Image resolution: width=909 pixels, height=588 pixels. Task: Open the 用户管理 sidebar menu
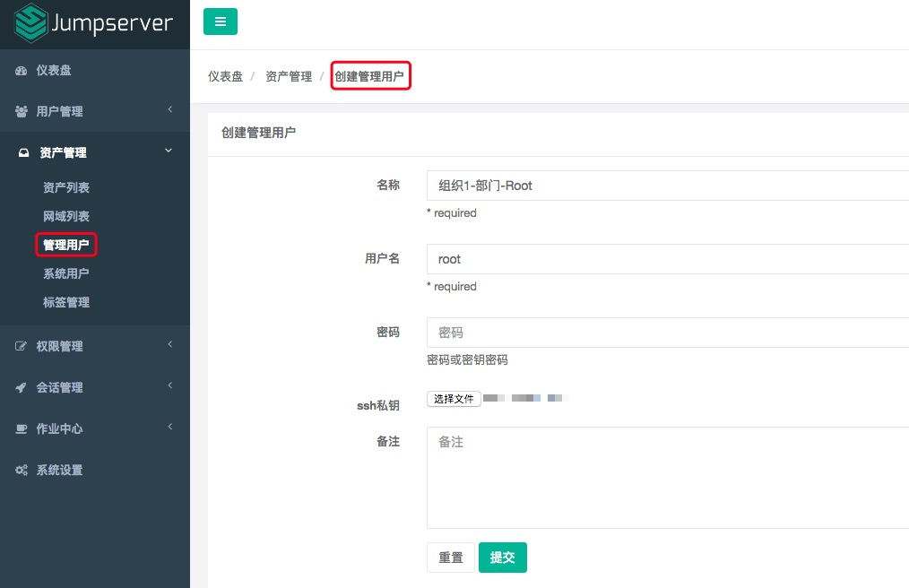95,111
